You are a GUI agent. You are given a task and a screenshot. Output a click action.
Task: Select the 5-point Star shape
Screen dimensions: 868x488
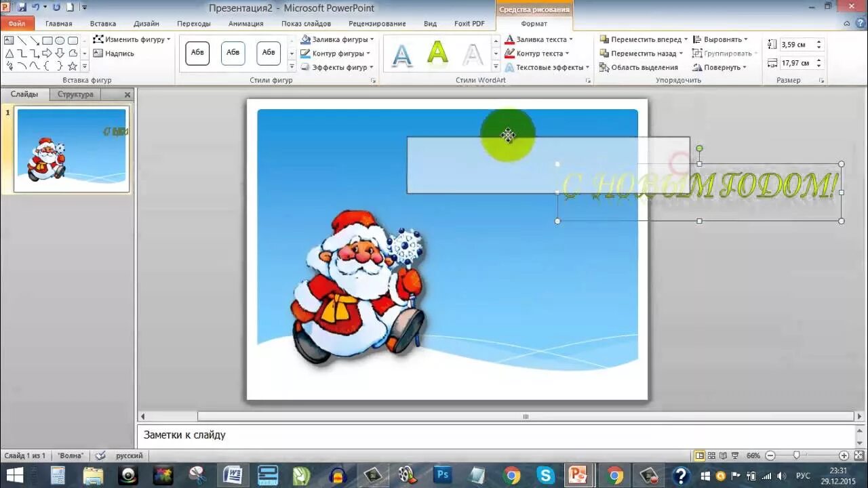(73, 66)
